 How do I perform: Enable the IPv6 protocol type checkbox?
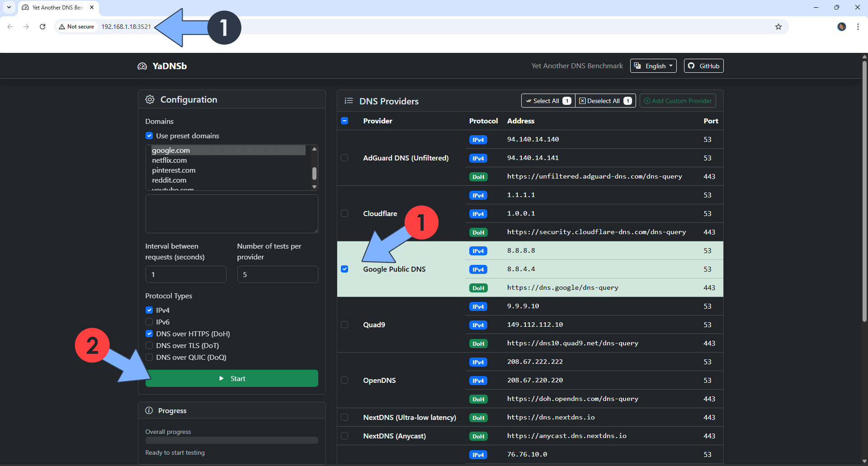tap(149, 322)
